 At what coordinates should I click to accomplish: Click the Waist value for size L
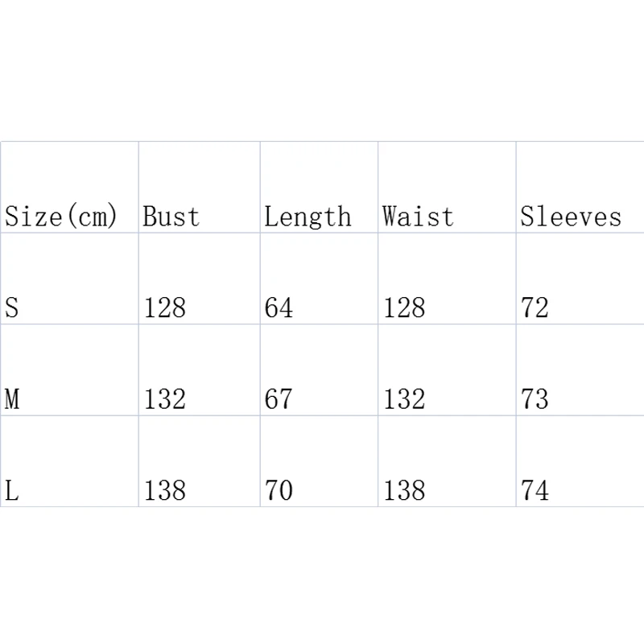[x=403, y=489]
